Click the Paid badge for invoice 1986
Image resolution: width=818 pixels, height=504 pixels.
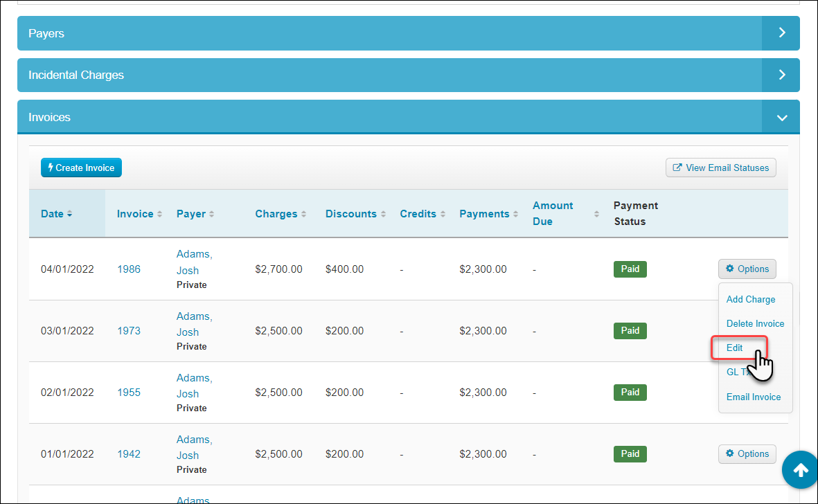click(630, 269)
